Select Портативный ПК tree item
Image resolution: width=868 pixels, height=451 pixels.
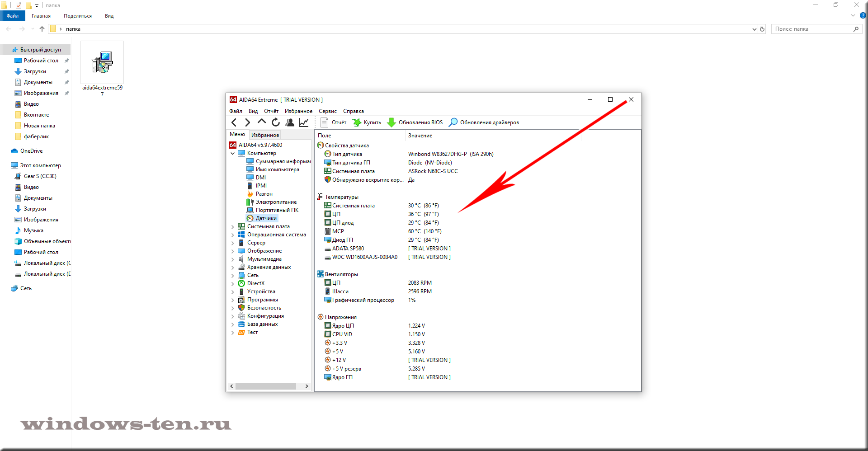(273, 210)
